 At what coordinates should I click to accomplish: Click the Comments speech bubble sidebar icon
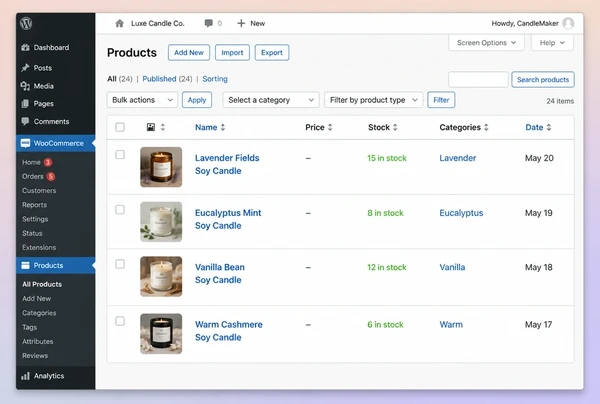coord(25,121)
